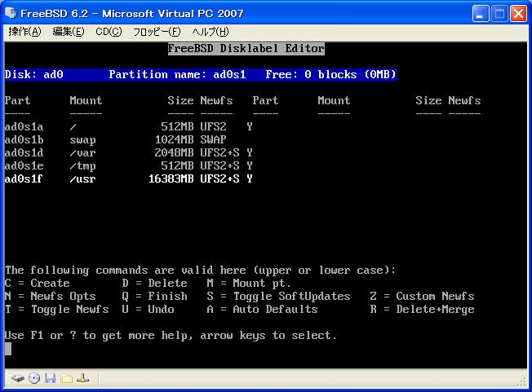Maximize the Virtual PC window
The image size is (532, 392).
tap(499, 14)
